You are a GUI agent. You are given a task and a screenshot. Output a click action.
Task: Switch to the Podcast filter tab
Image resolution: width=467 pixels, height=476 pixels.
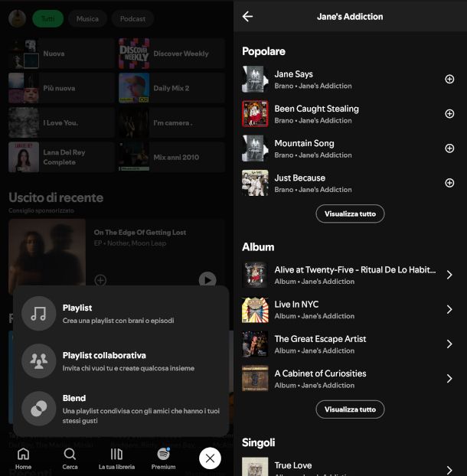[x=132, y=18]
